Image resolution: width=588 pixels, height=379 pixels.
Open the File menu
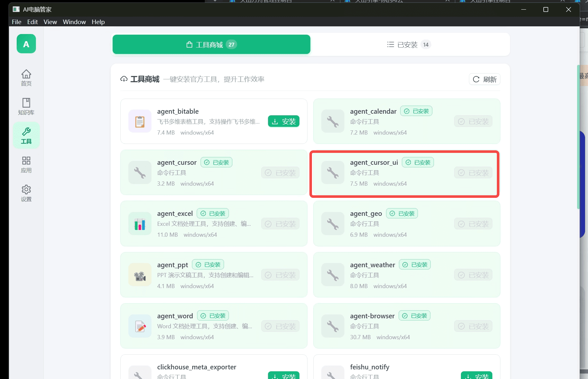point(16,22)
